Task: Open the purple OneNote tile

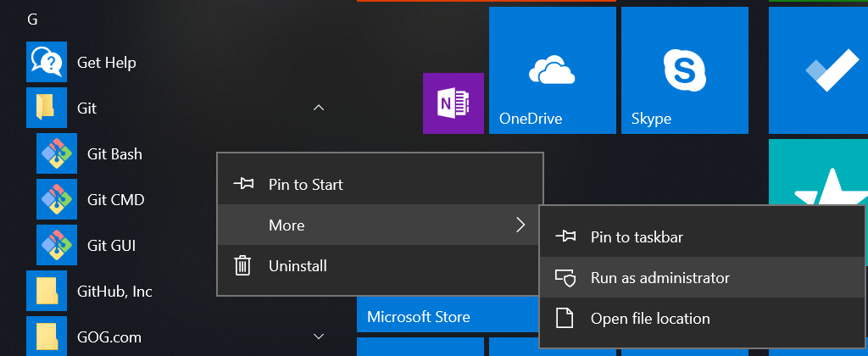Action: pos(453,103)
